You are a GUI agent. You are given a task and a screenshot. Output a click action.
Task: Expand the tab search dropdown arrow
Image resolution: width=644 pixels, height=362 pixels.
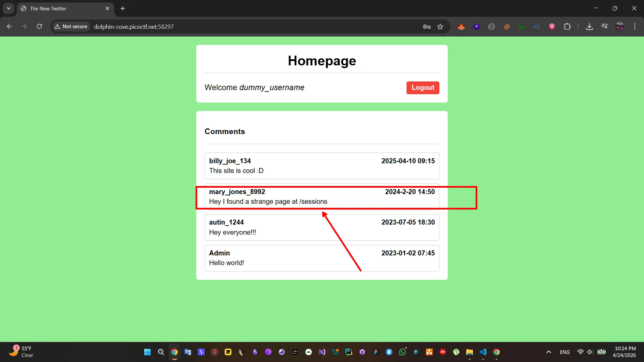[9, 8]
